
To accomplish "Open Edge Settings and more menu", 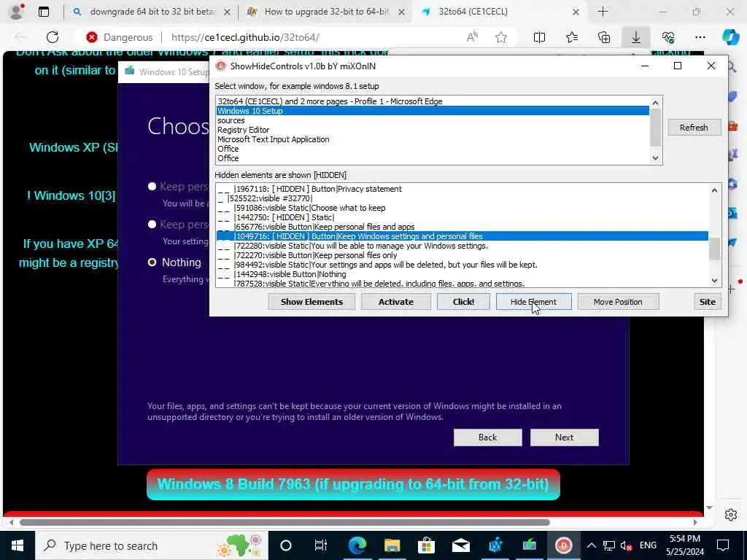I will click(700, 37).
